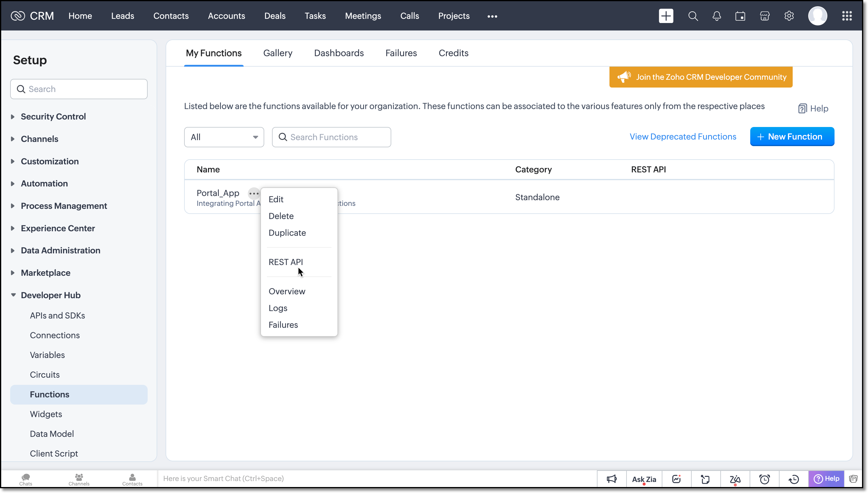
Task: Choose REST API from context menu
Action: click(x=285, y=262)
